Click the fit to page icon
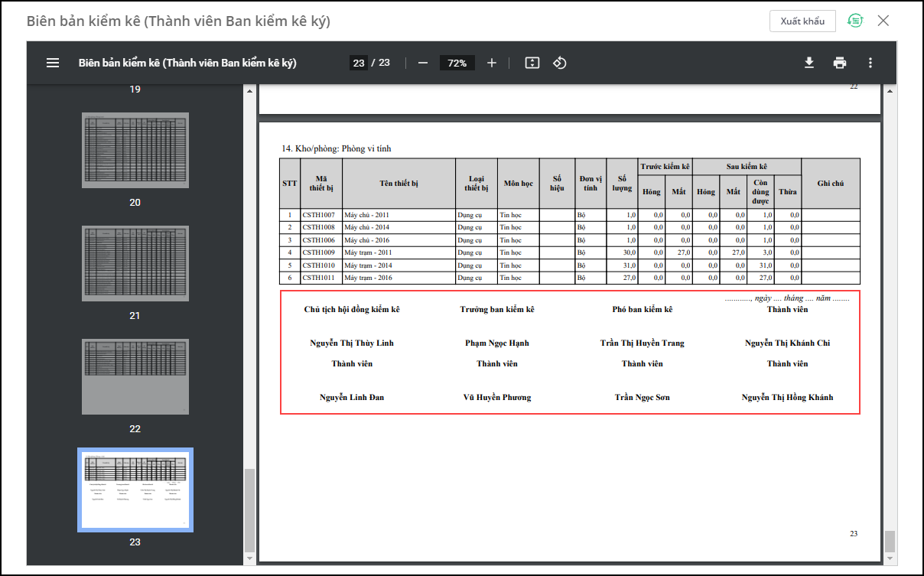 (x=532, y=63)
